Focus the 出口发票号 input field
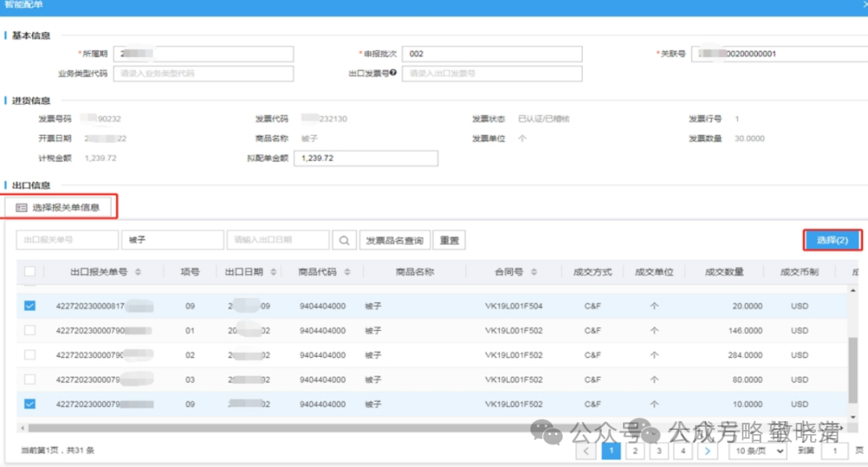Screen dimensions: 868x467 [492, 73]
